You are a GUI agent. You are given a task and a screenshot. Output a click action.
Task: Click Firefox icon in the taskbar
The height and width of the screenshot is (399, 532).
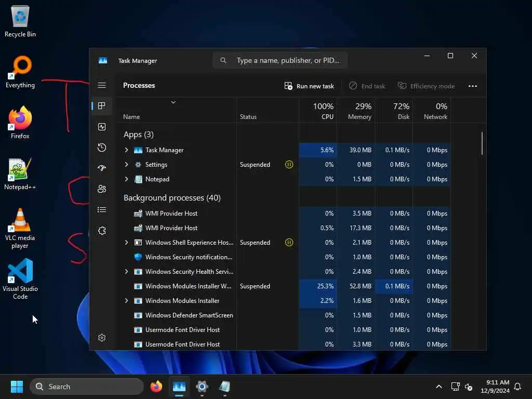click(156, 387)
